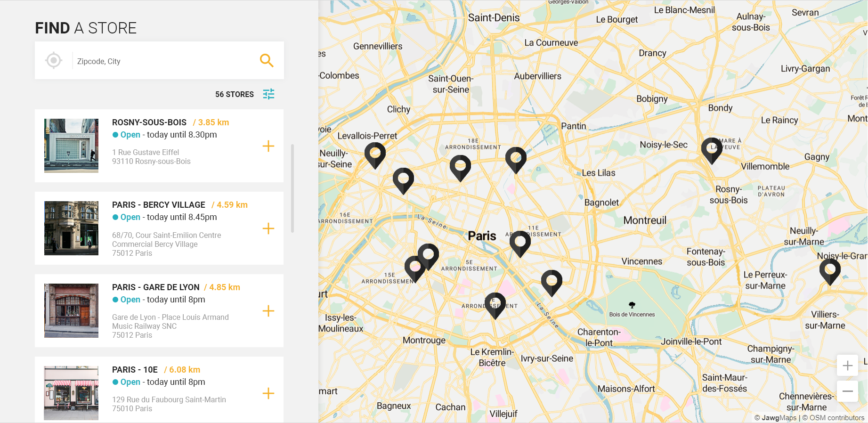Image resolution: width=868 pixels, height=423 pixels.
Task: Select the PARIS - BERCY VILLAGE title
Action: click(159, 205)
